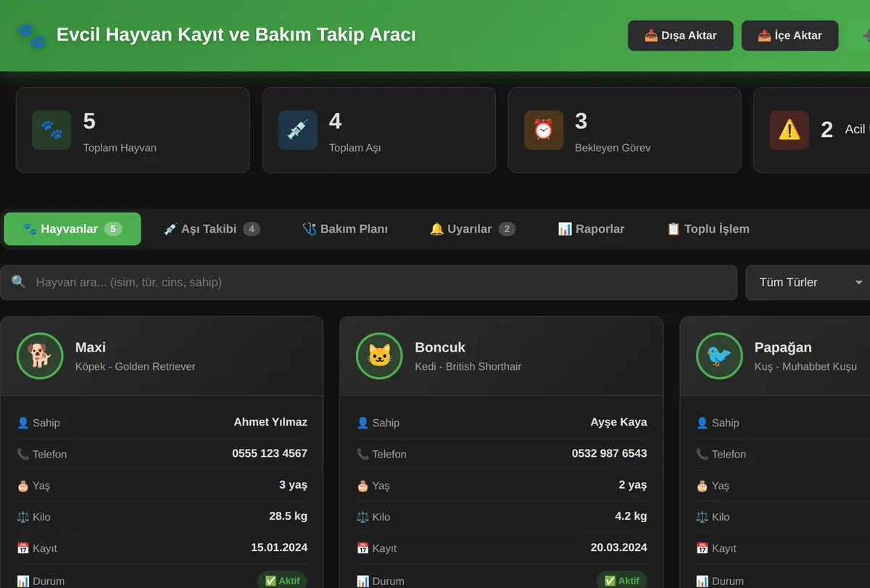Click the calendar icon in Boncuk's Kayıt row
The image size is (870, 588).
[x=362, y=548]
